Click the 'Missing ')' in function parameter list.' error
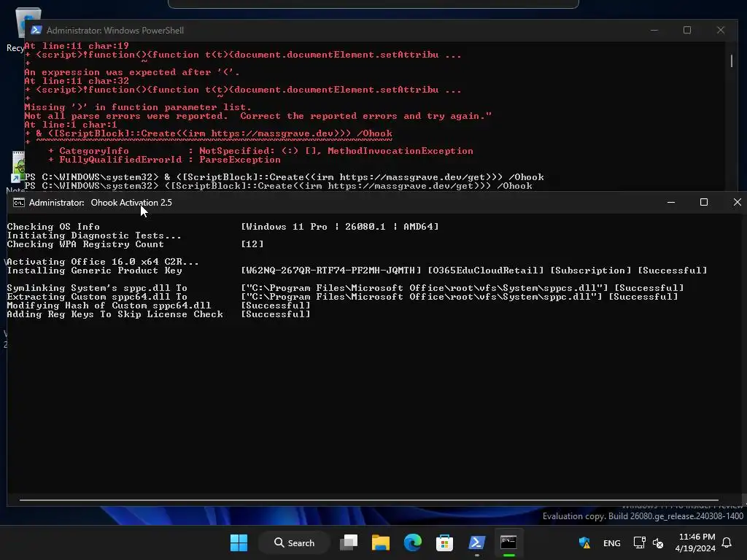 point(138,107)
